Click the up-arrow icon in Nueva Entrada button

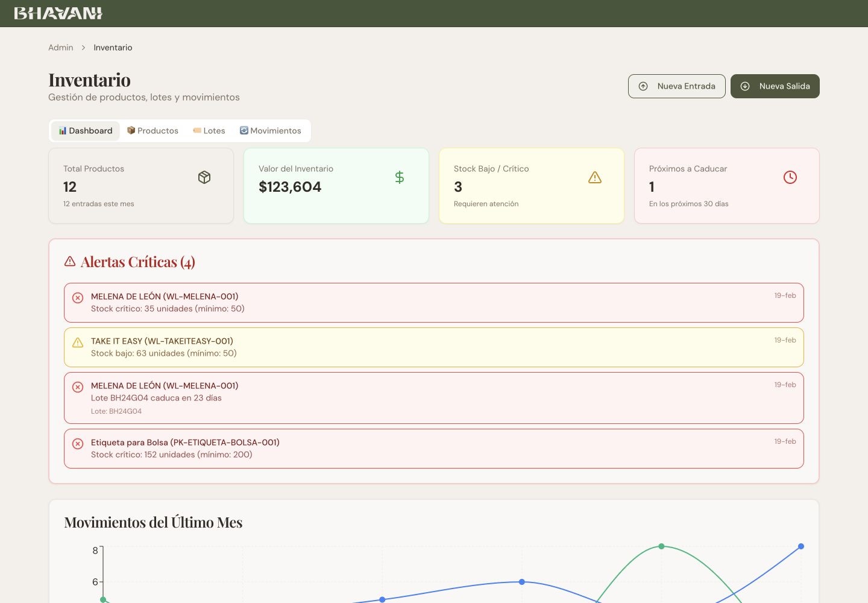643,86
